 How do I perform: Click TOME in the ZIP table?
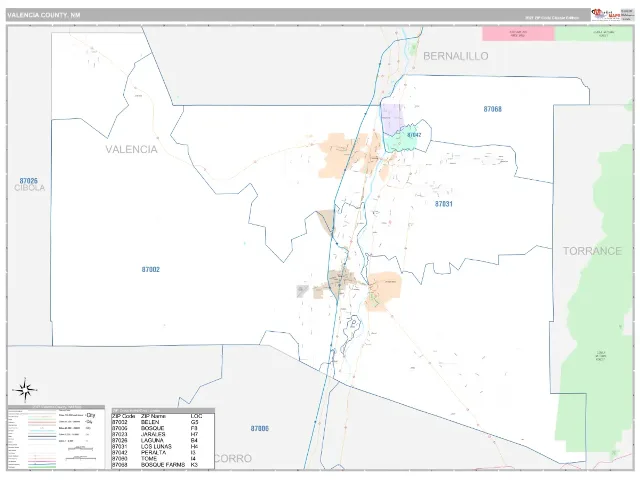click(149, 459)
